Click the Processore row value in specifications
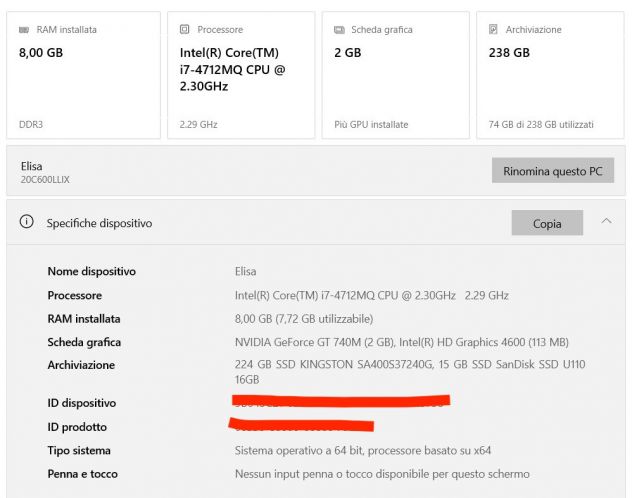The width and height of the screenshot is (632, 498). pyautogui.click(x=372, y=295)
